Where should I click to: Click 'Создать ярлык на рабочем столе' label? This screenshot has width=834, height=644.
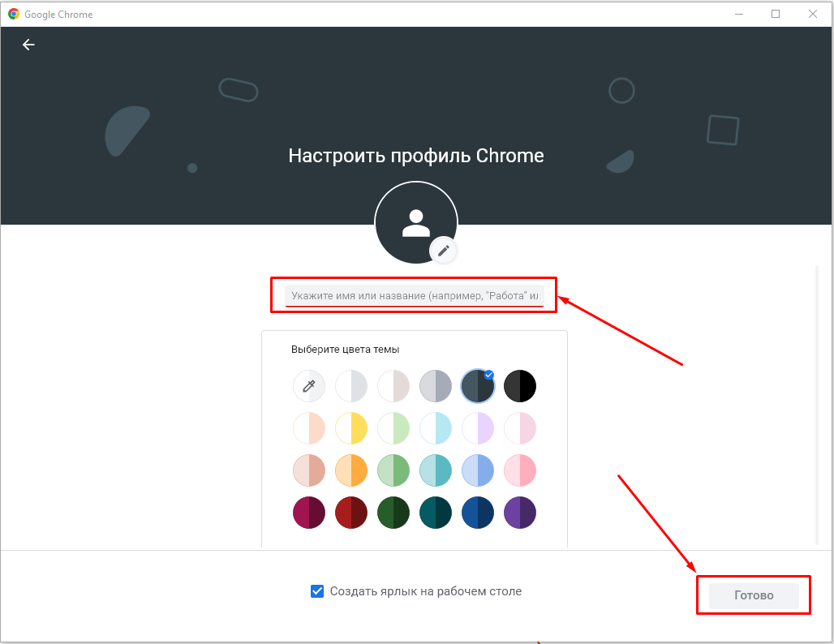tap(425, 591)
